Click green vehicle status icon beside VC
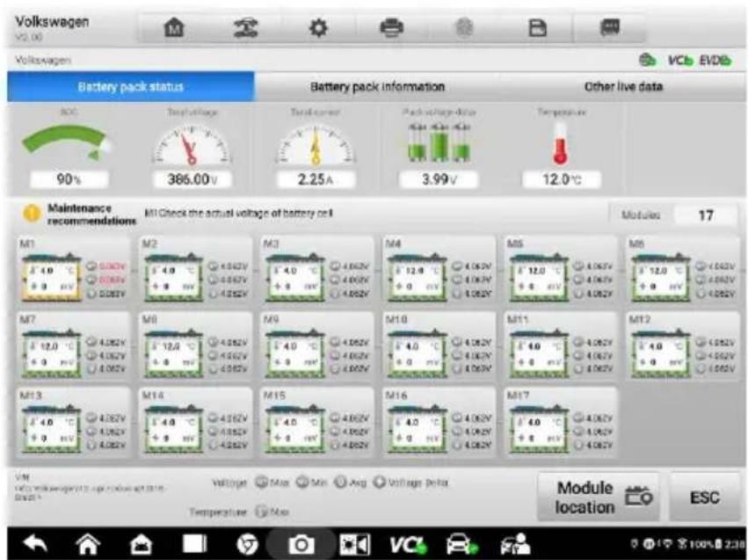Image resolution: width=748 pixels, height=560 pixels. (x=648, y=60)
